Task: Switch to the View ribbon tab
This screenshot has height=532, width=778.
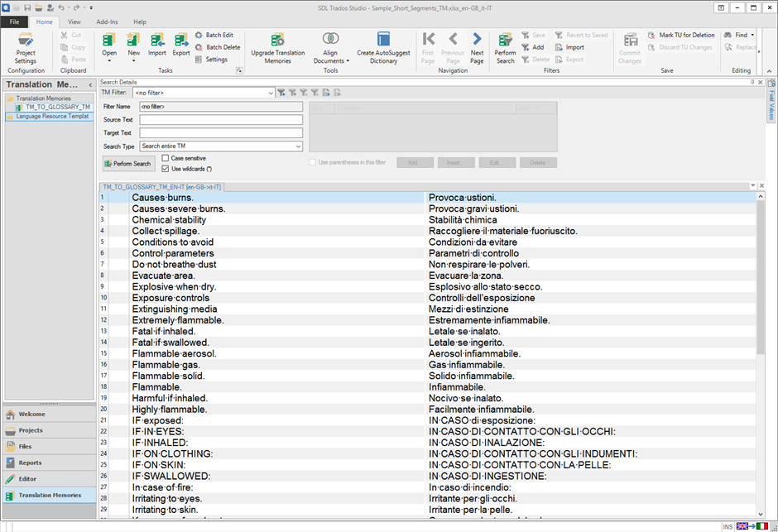Action: pos(74,22)
